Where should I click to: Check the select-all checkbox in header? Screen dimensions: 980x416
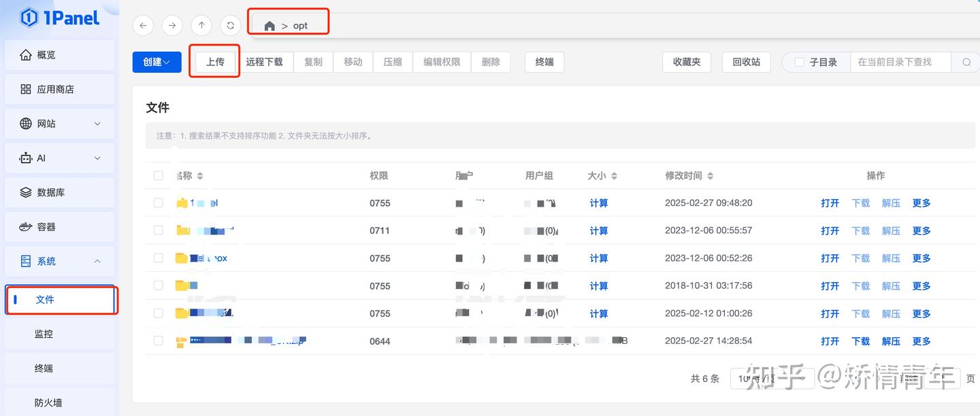pyautogui.click(x=159, y=175)
